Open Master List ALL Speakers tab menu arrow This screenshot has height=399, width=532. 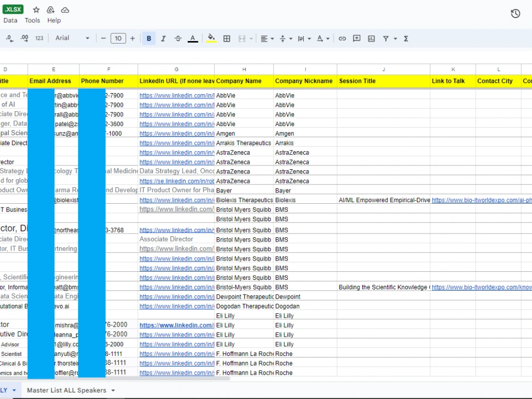pos(113,390)
